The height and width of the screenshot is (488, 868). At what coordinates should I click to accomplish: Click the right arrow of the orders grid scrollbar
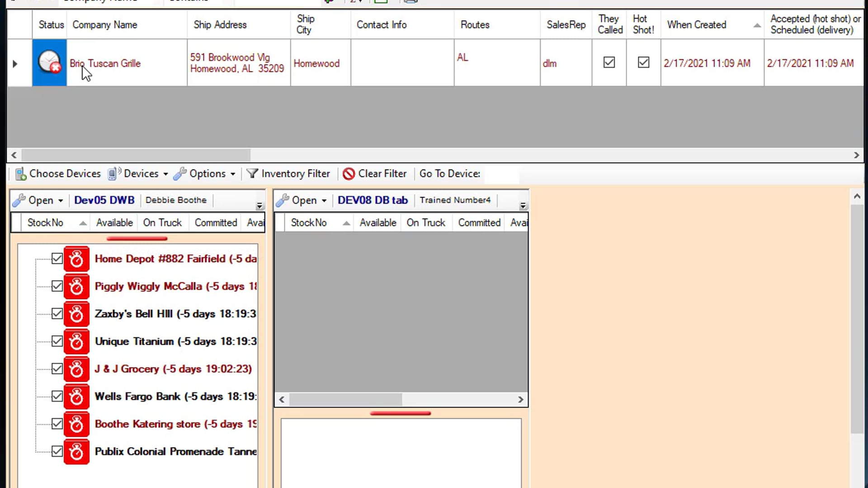856,155
